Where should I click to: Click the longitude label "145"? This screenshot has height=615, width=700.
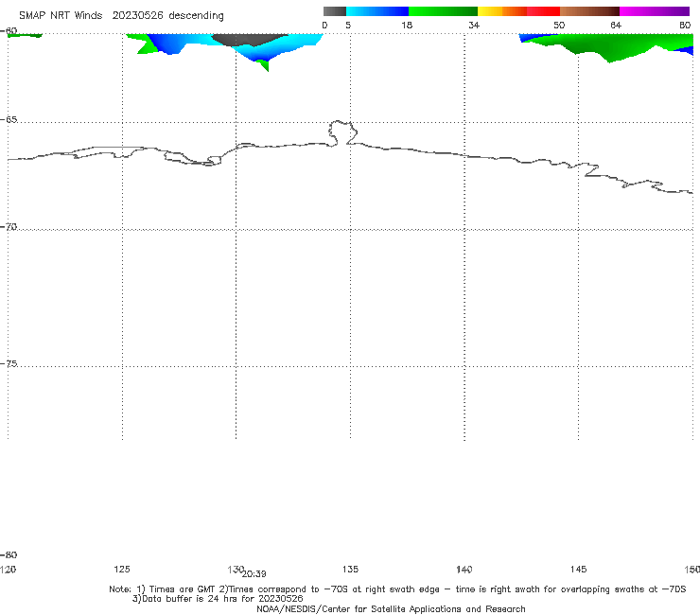point(579,569)
